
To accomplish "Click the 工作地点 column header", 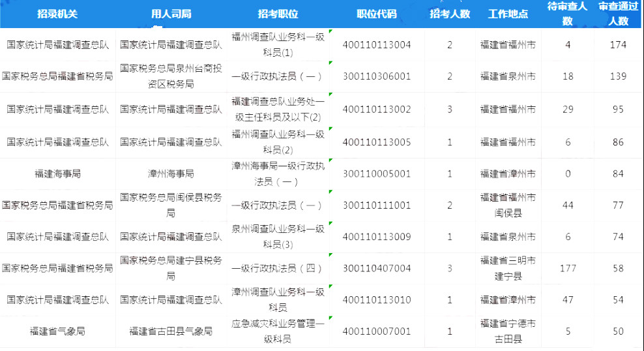I will point(508,14).
